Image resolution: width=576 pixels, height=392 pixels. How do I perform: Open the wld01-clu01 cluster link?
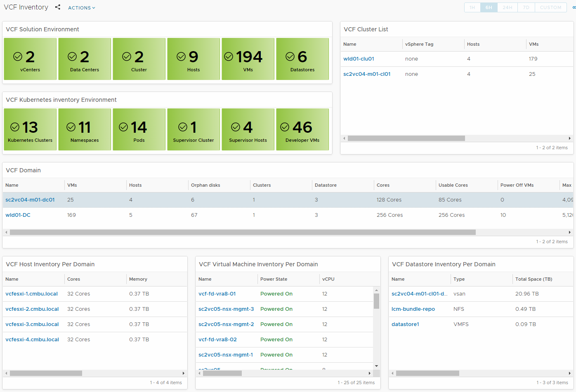click(359, 59)
